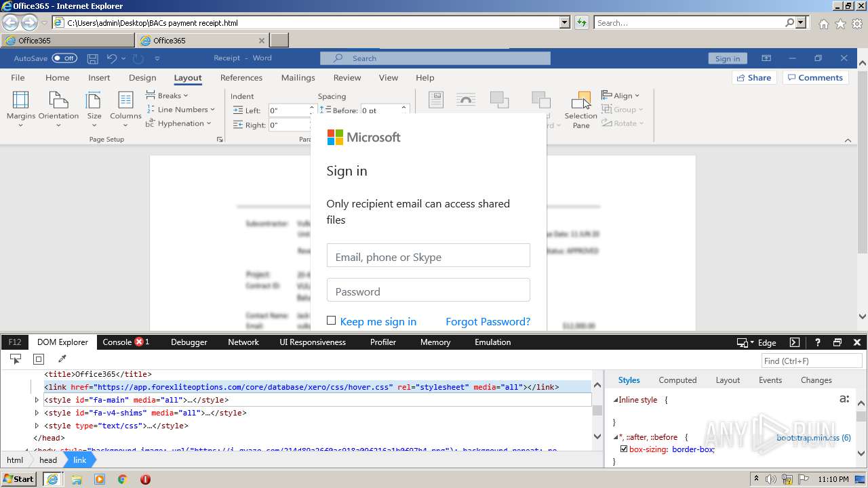Open Internet Explorer from the taskbar
The image size is (868, 488).
pos(52,479)
